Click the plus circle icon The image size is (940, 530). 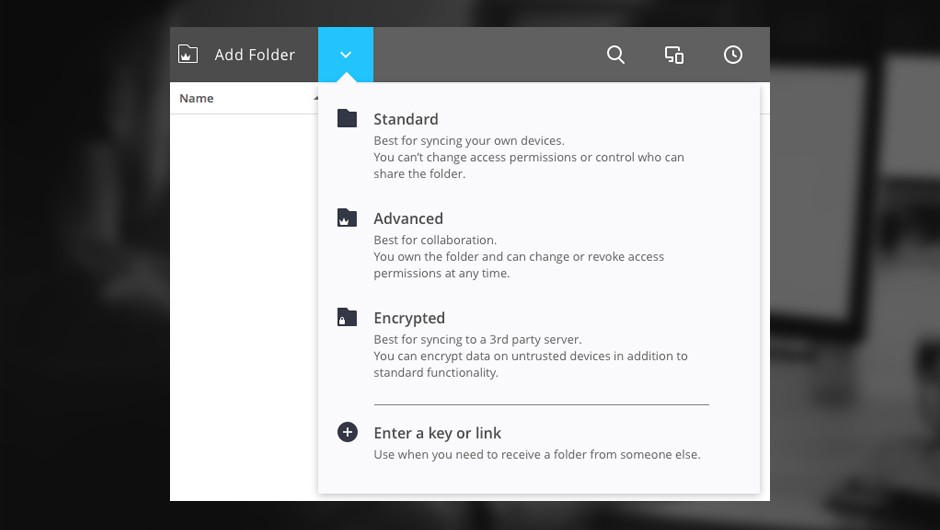click(x=347, y=432)
